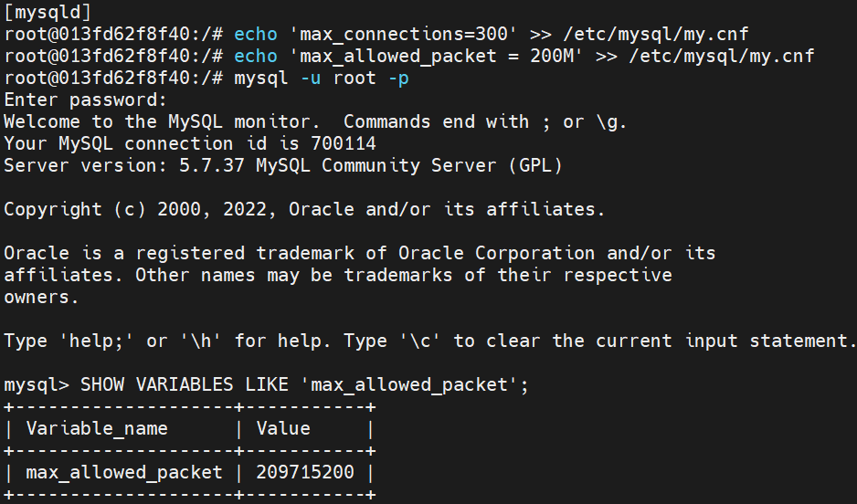The width and height of the screenshot is (857, 504).
Task: Click the [mysqld] section header text
Action: pos(48,12)
